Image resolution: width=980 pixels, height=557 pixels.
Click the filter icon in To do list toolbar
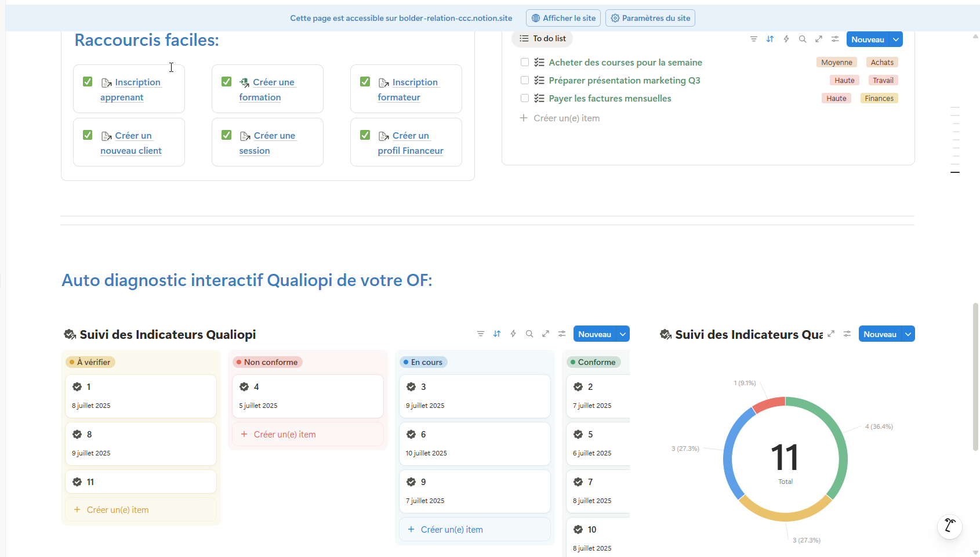click(753, 39)
